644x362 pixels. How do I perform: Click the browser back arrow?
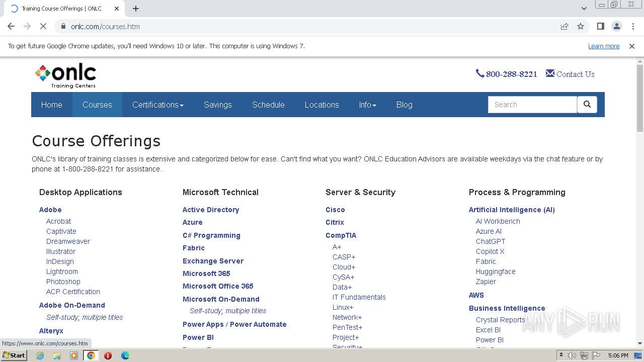(11, 26)
